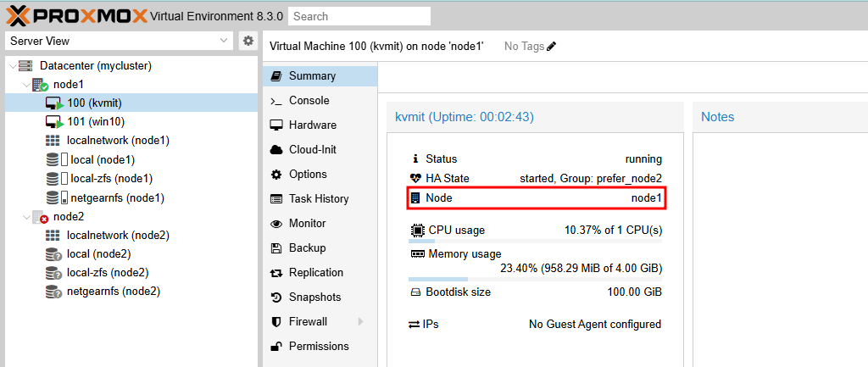868x367 pixels.
Task: Click node2 offline error icon
Action: click(x=41, y=217)
